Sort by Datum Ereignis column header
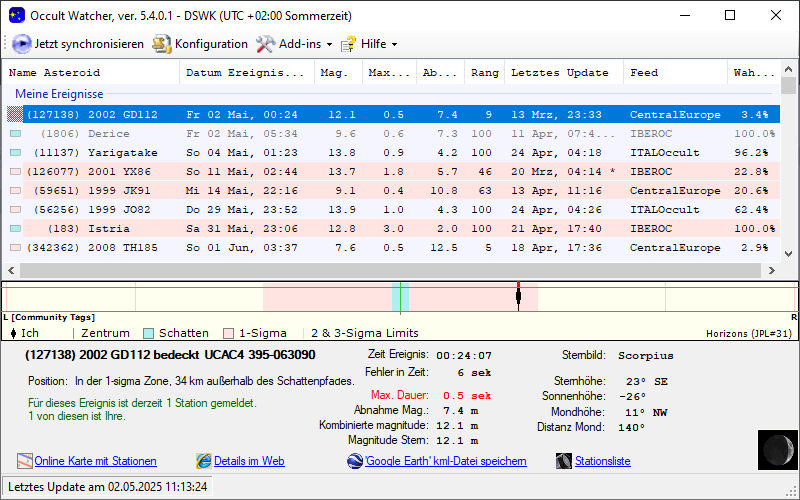The width and height of the screenshot is (800, 500). tap(245, 73)
